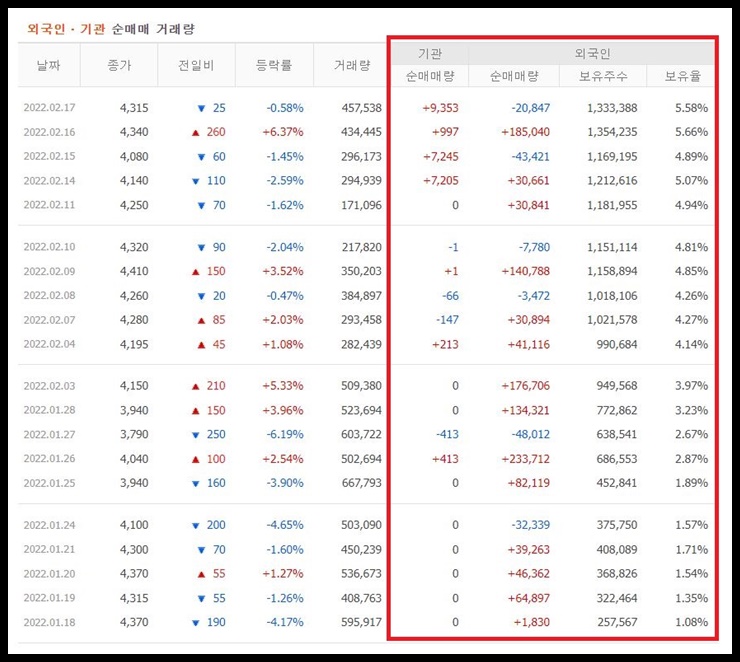Click holdings value 257,567
Viewport: 740px width, 662px height.
(617, 622)
